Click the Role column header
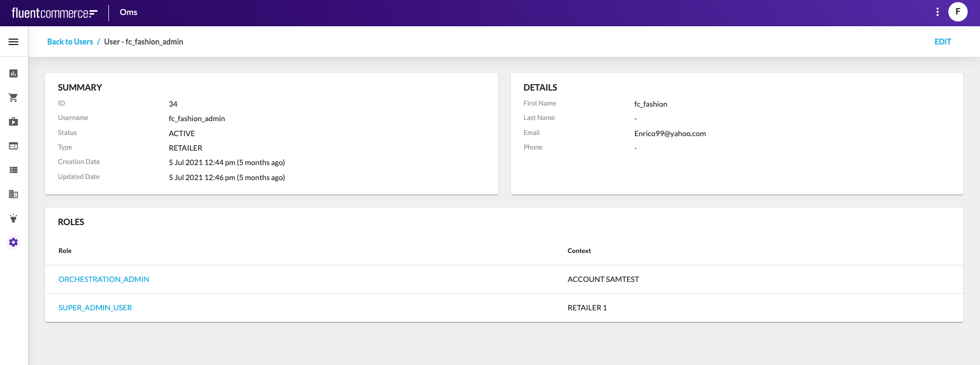 [x=65, y=251]
